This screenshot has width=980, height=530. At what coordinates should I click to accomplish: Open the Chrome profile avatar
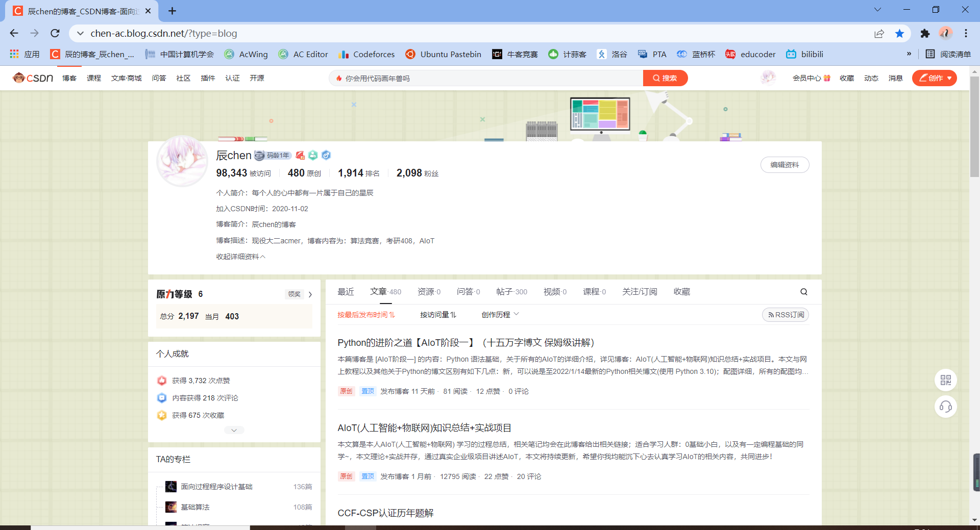pyautogui.click(x=945, y=33)
